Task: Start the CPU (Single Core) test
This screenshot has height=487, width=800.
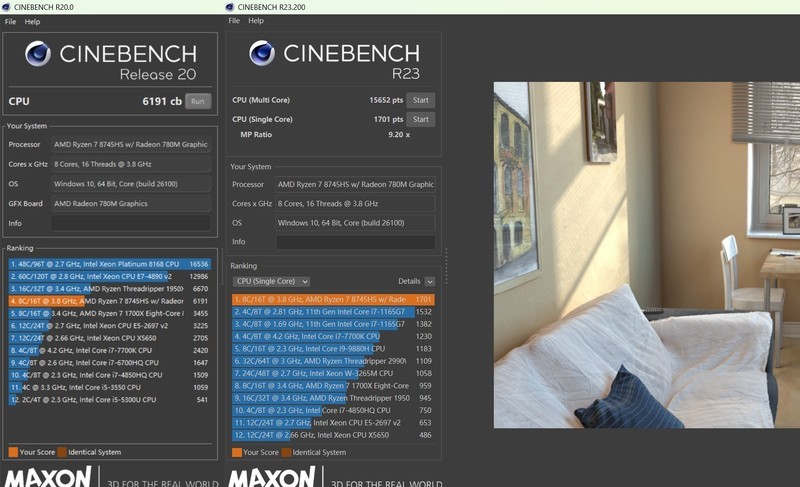Action: (421, 119)
